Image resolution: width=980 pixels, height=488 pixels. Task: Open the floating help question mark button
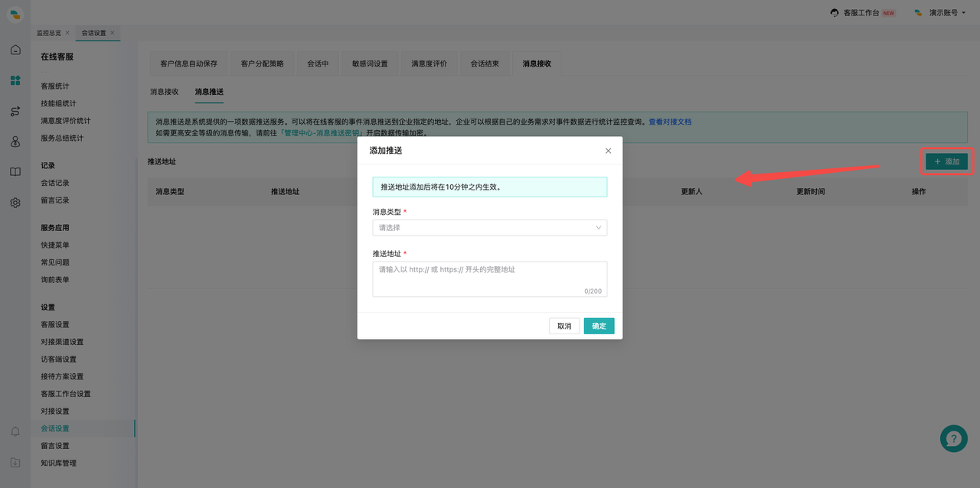coord(953,438)
